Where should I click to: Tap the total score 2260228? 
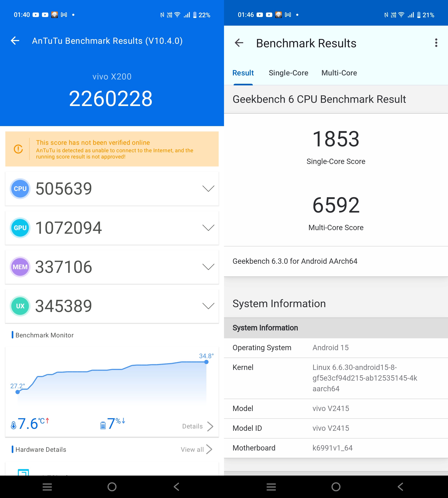point(111,99)
